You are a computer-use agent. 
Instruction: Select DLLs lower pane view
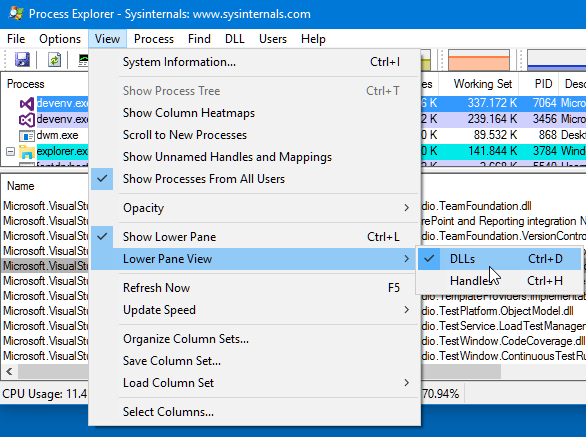pos(499,259)
